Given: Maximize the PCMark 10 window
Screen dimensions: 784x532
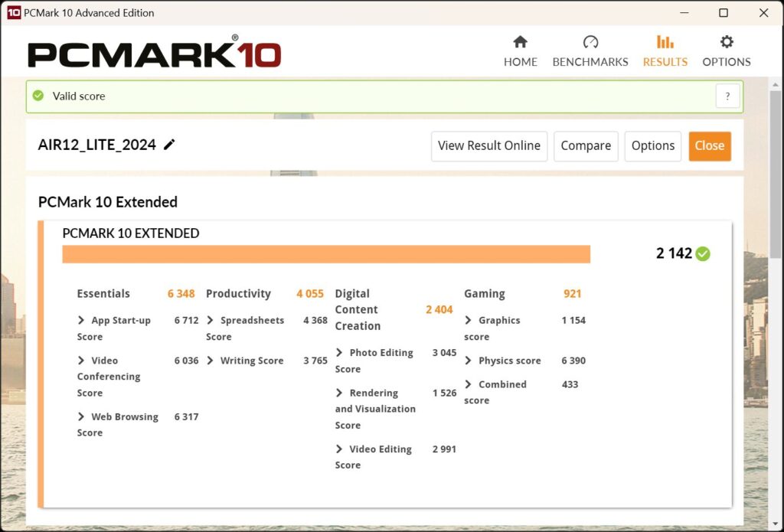Looking at the screenshot, I should point(724,12).
